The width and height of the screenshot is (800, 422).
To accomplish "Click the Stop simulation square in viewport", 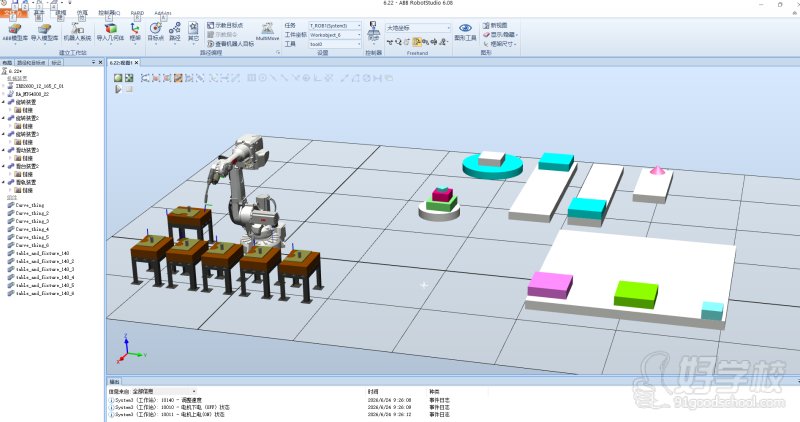I will pos(129,89).
